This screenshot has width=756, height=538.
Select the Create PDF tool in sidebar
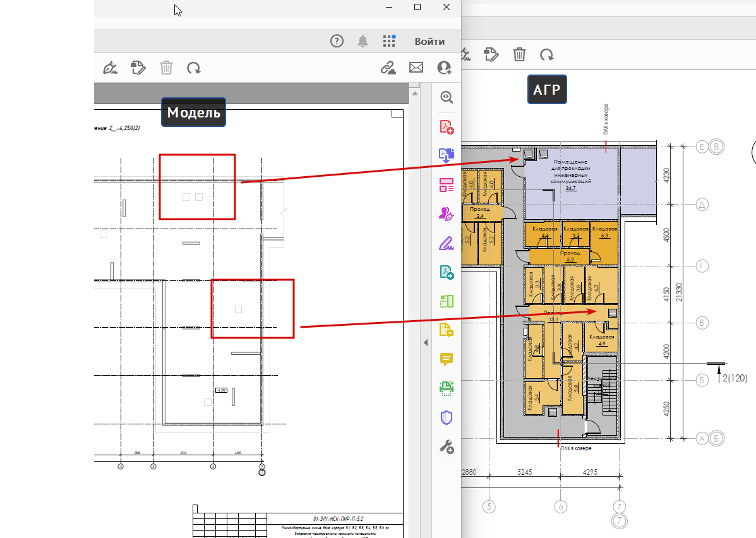pyautogui.click(x=447, y=127)
